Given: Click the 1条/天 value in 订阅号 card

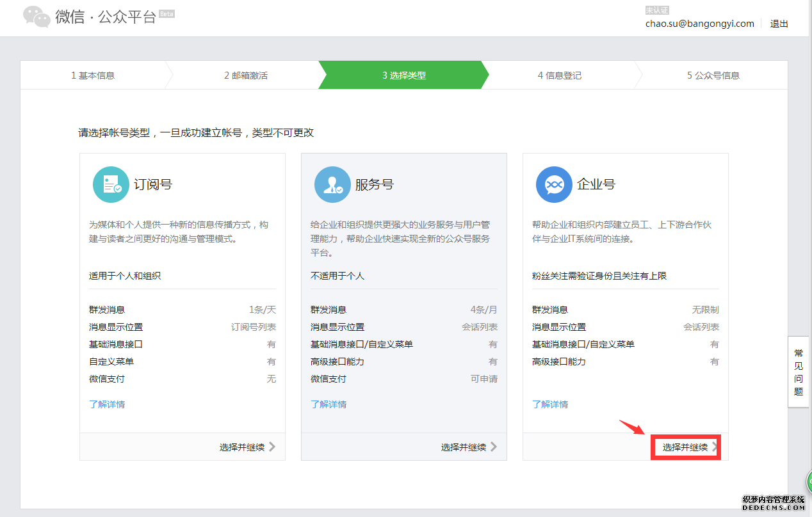Looking at the screenshot, I should [263, 310].
